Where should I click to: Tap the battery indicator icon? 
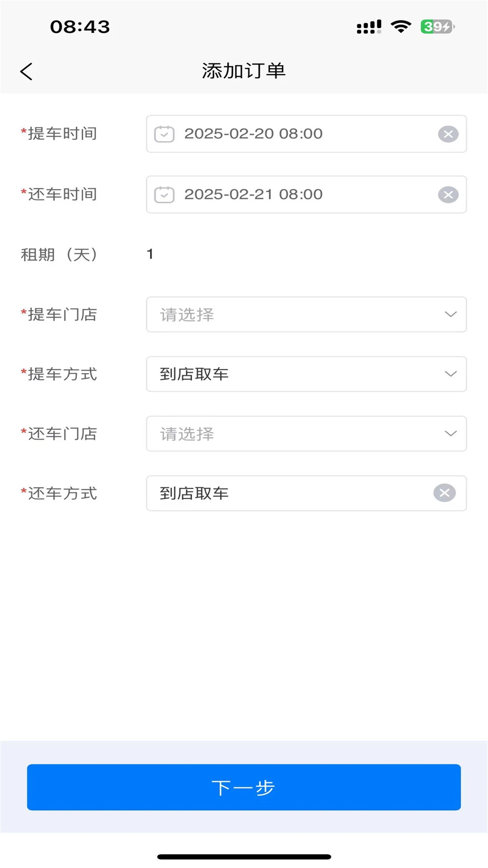click(x=437, y=27)
